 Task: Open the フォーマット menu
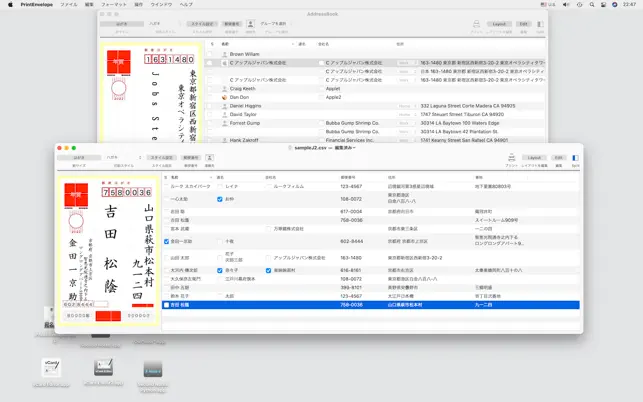tap(114, 5)
